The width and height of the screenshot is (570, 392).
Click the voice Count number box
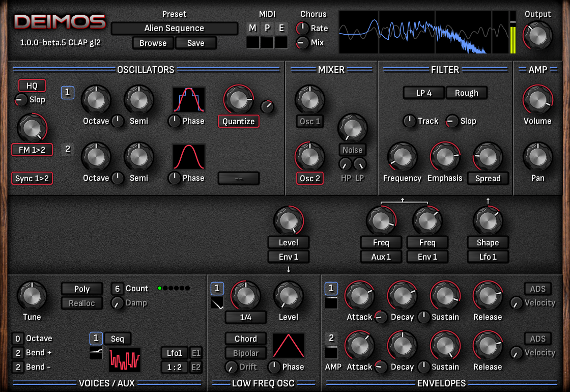tap(117, 289)
